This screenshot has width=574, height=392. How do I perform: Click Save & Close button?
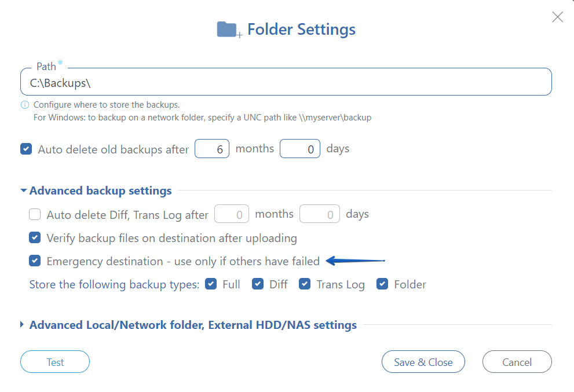(x=423, y=362)
